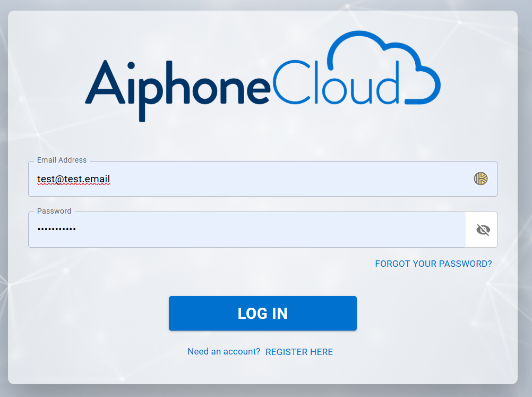Viewport: 532px width, 397px height.
Task: Follow the REGISTER HERE link
Action: pyautogui.click(x=299, y=352)
